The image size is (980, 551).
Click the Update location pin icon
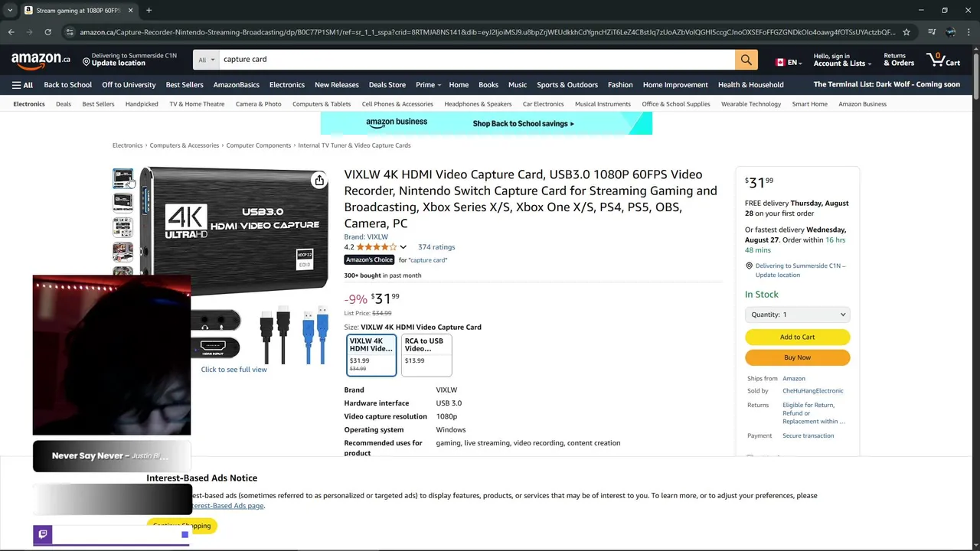(87, 63)
